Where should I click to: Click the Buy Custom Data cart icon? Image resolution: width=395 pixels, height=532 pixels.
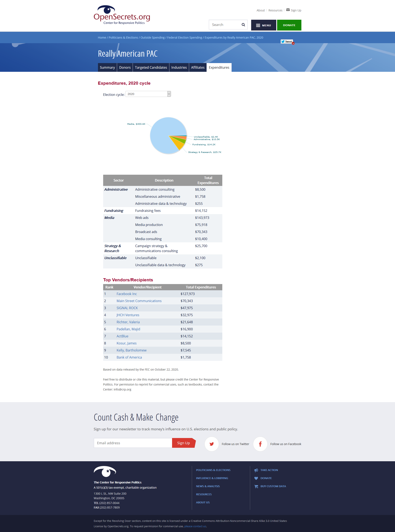256,486
